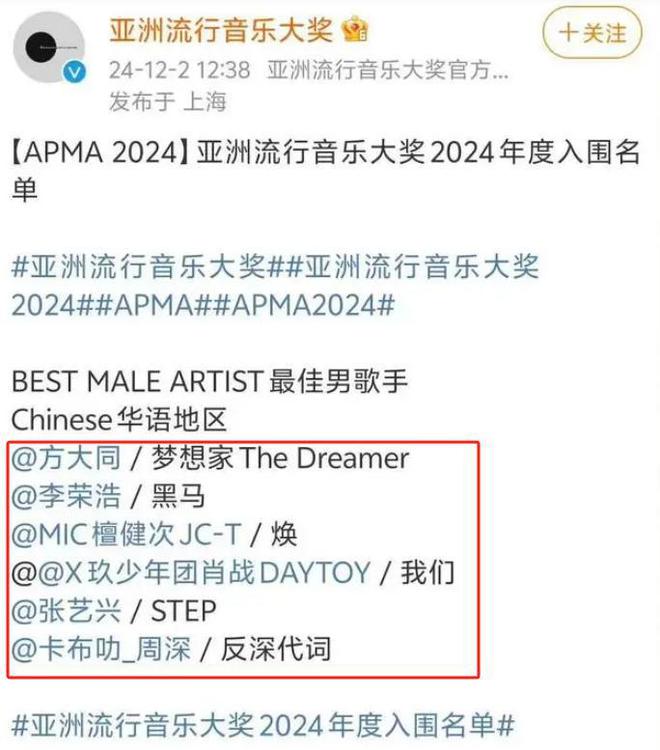660x750 pixels.
Task: Tap the truncated 亚洲流行音乐大奖官方... description
Action: (388, 70)
